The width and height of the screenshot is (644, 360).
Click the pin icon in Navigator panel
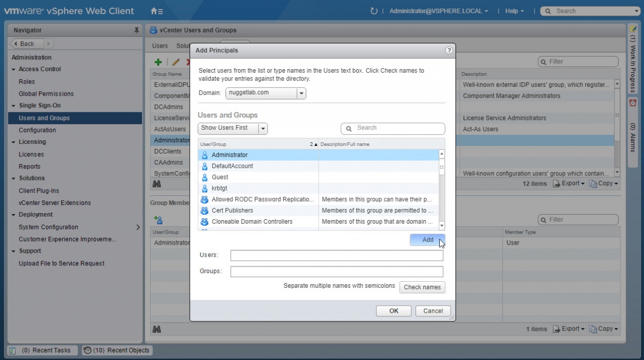click(x=136, y=31)
